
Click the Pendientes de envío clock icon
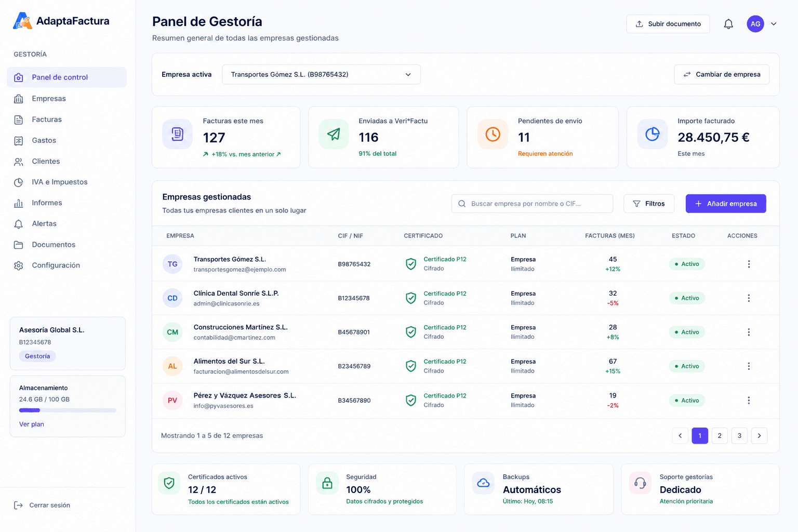[x=493, y=134]
